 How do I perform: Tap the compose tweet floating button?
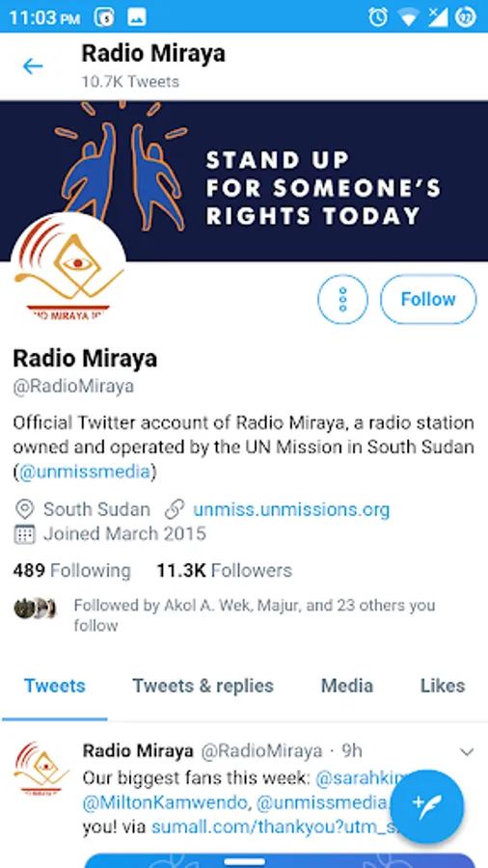click(426, 806)
